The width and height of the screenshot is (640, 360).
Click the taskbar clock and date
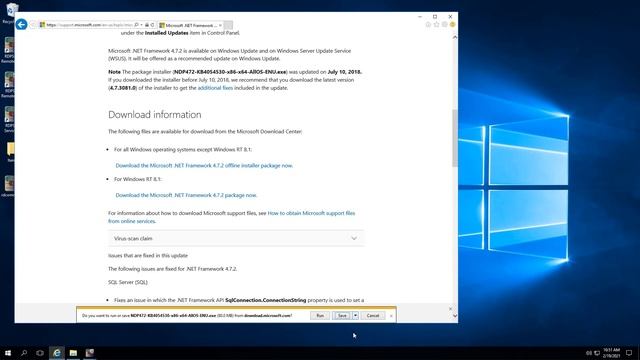click(611, 353)
